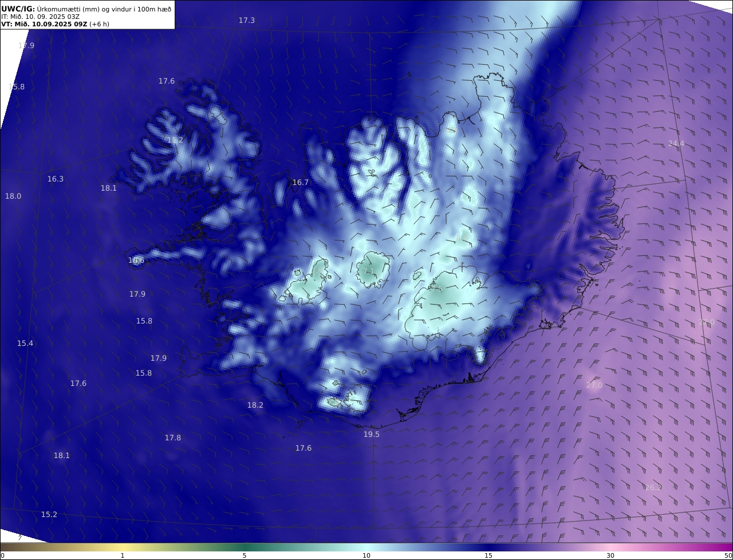Viewport: 733px width, 560px height.
Task: Click the 17.8 value label
Action: click(173, 438)
